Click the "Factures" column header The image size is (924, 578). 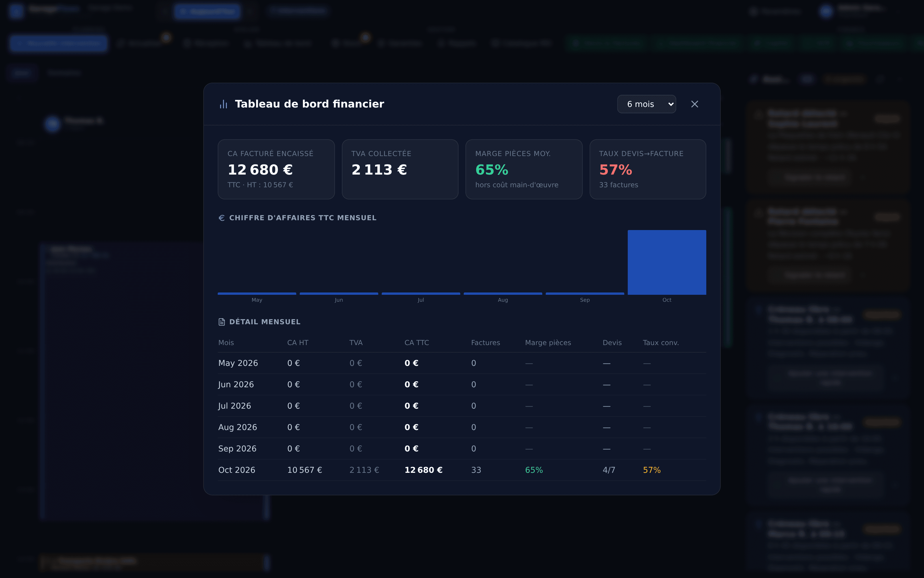[485, 343]
